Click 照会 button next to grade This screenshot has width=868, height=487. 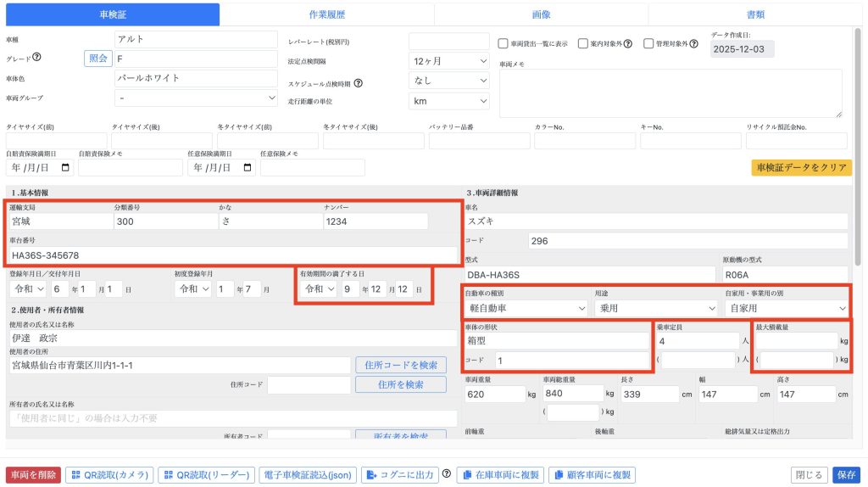click(x=98, y=59)
